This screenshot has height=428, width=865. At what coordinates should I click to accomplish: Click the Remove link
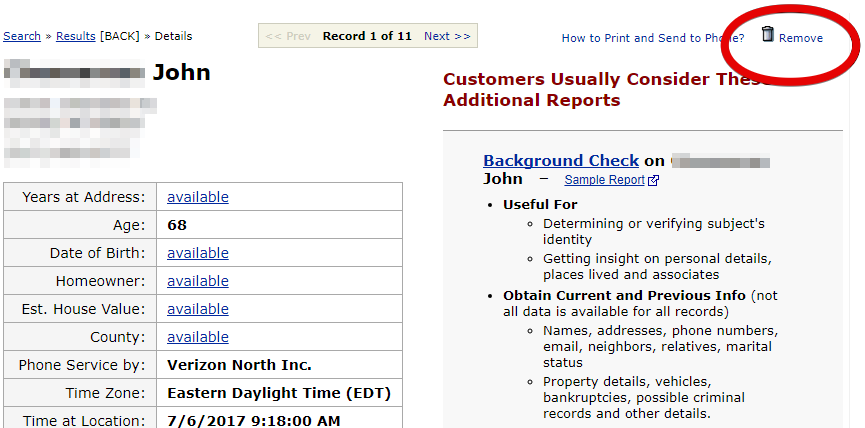tap(800, 38)
